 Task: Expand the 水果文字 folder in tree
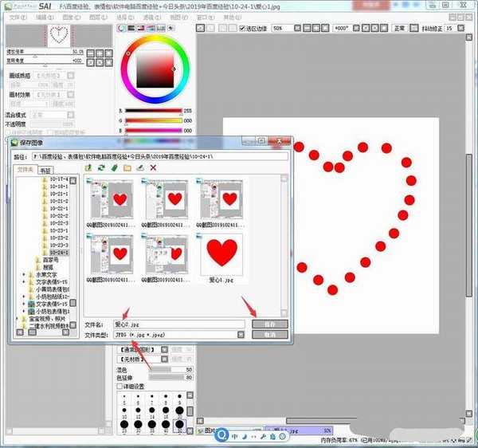tap(24, 274)
